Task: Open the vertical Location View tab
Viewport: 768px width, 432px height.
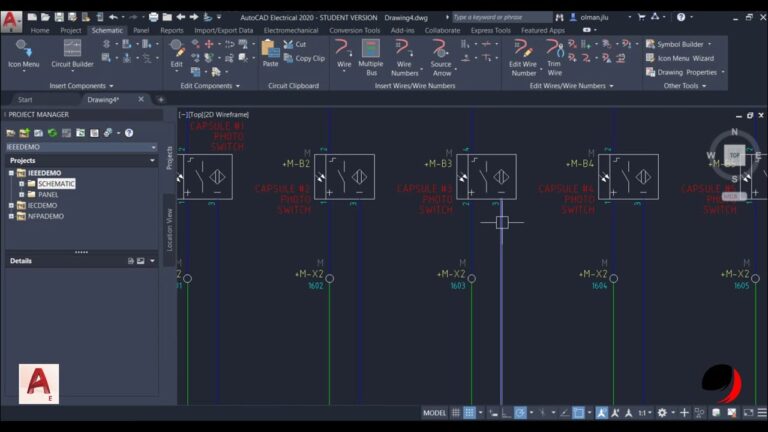Action: point(169,230)
